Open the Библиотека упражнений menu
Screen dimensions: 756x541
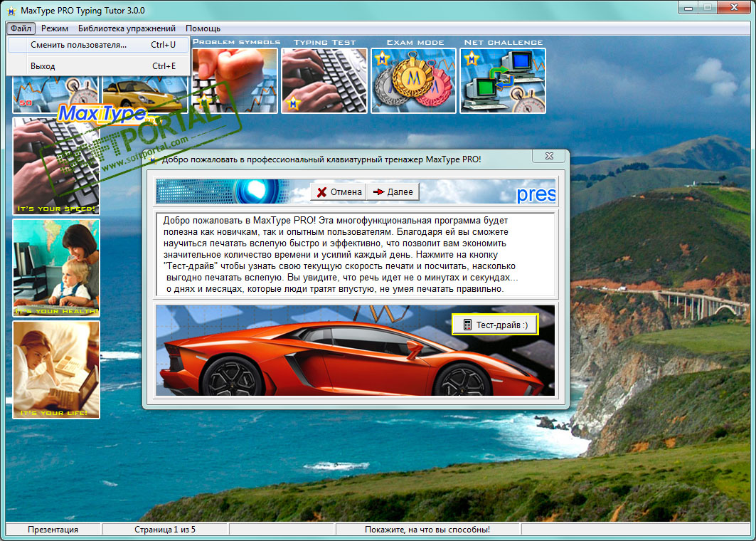click(x=127, y=28)
